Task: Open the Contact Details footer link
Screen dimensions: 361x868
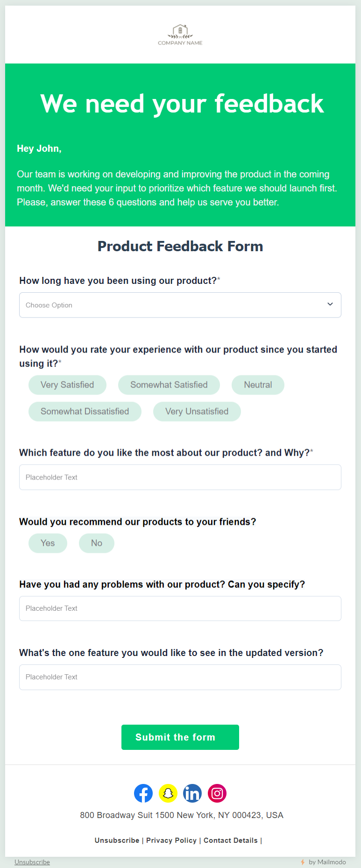Action: 230,840
